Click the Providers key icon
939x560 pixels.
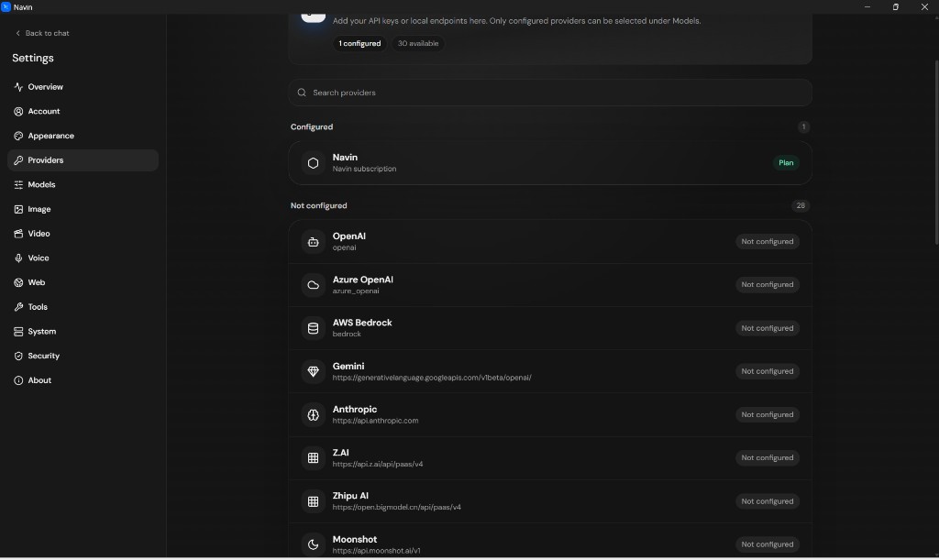pyautogui.click(x=18, y=160)
